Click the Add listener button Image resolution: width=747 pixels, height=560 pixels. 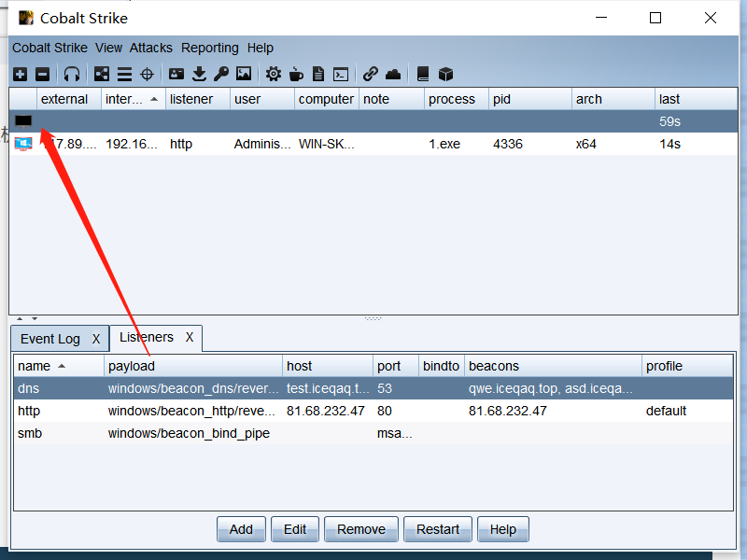click(241, 529)
